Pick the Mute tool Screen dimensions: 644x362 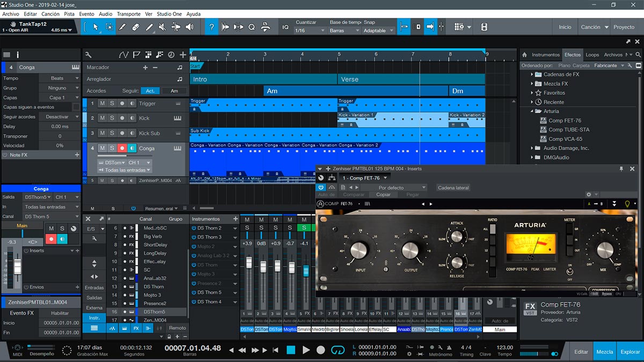click(x=163, y=27)
